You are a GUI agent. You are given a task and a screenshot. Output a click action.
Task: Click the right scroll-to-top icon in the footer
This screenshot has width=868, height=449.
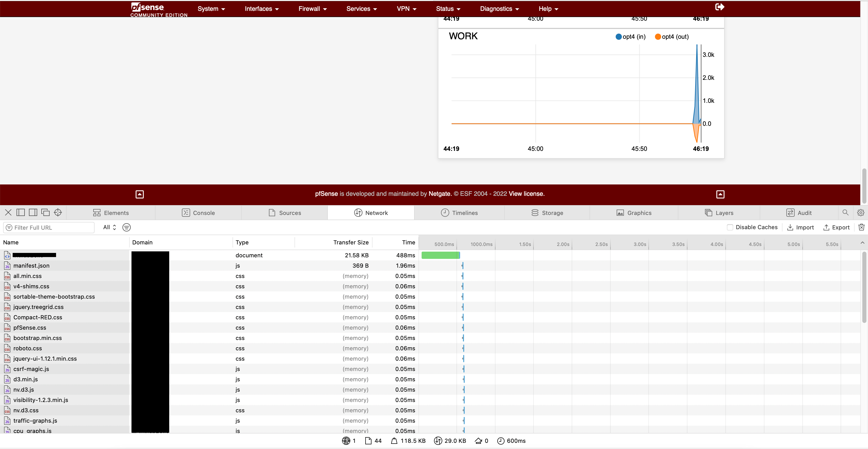pos(720,194)
